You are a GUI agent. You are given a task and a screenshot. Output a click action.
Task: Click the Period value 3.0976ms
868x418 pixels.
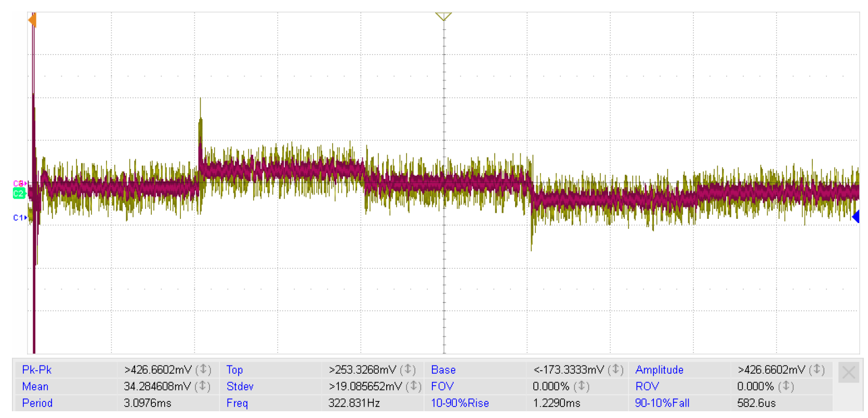[x=148, y=403]
